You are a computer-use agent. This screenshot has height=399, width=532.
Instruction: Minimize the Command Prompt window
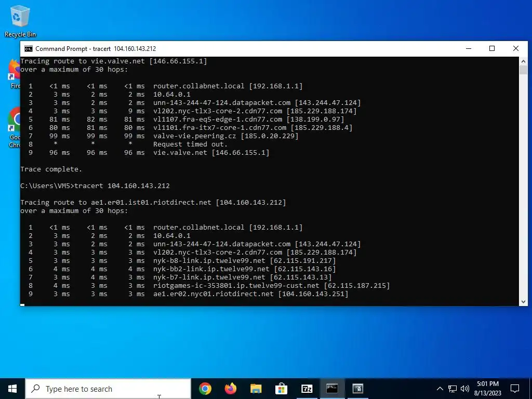469,48
